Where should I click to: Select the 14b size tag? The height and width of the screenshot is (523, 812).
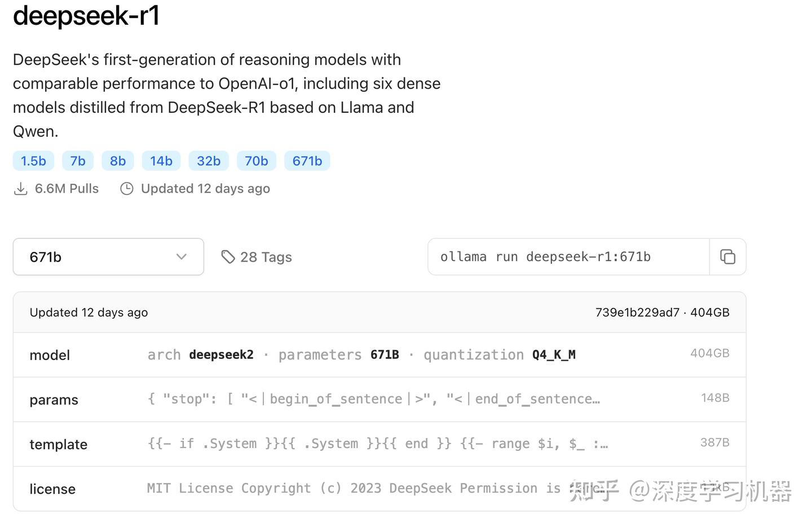coord(161,161)
